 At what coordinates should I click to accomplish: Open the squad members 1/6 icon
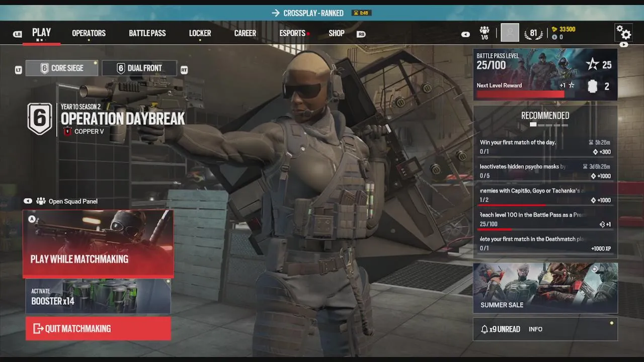[484, 33]
